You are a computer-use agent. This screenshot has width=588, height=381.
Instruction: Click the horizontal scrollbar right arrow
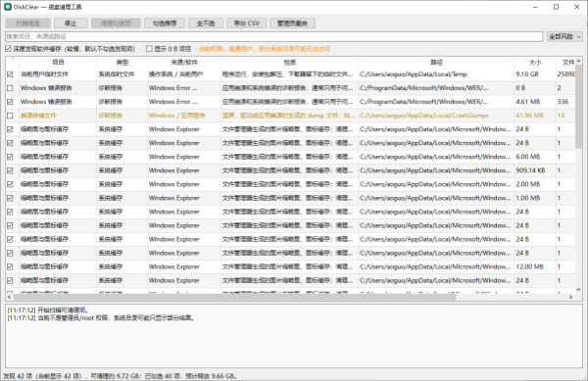coord(571,297)
